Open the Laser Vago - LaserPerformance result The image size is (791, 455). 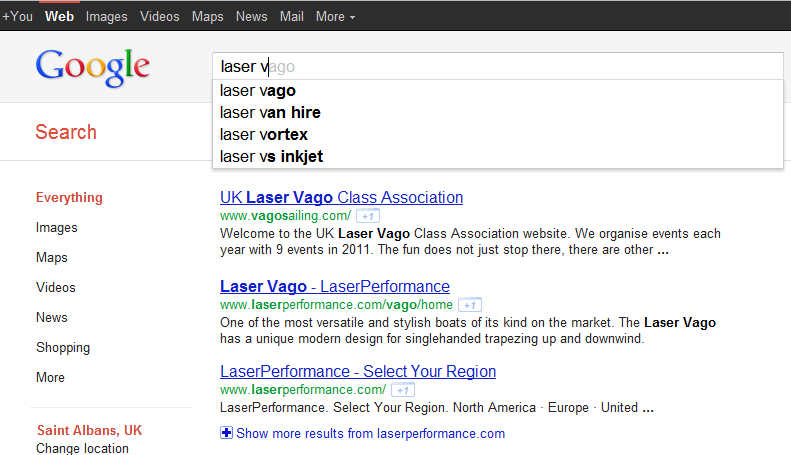pyautogui.click(x=335, y=287)
